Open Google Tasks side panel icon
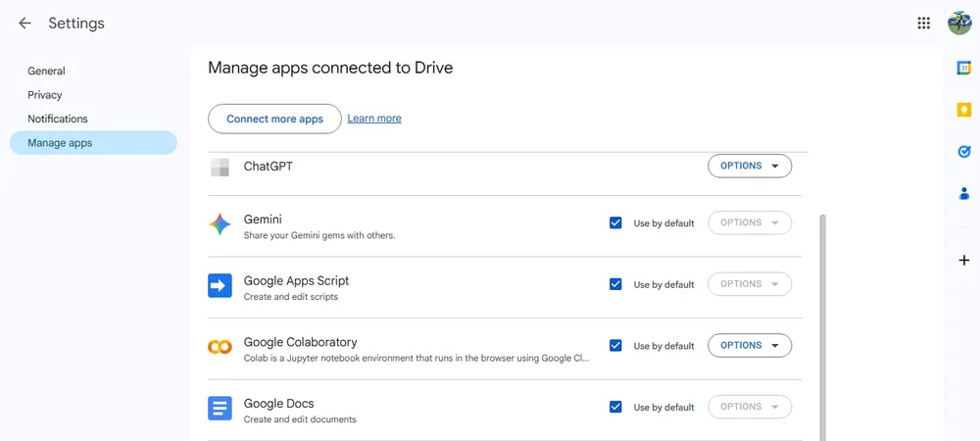Screen dimensions: 980x441 pyautogui.click(x=963, y=152)
